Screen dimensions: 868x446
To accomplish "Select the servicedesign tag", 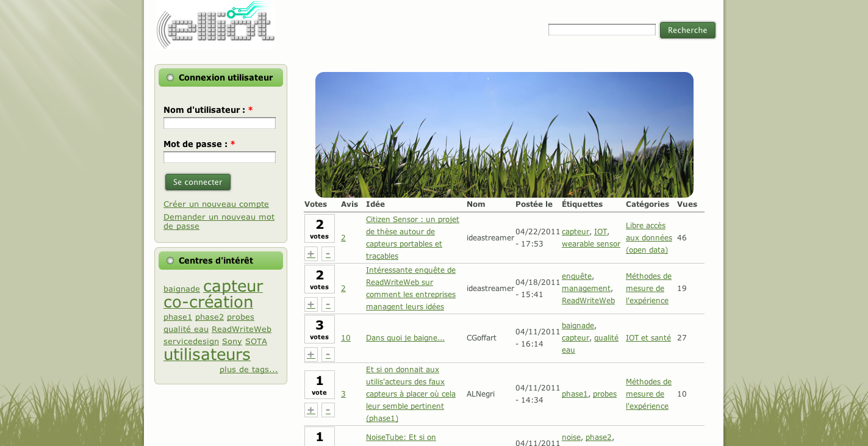I will [x=191, y=341].
